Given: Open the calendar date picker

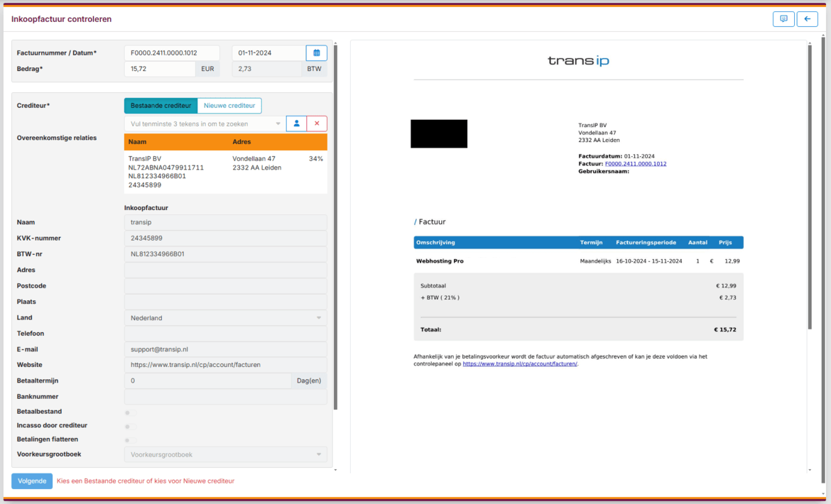Looking at the screenshot, I should click(316, 53).
